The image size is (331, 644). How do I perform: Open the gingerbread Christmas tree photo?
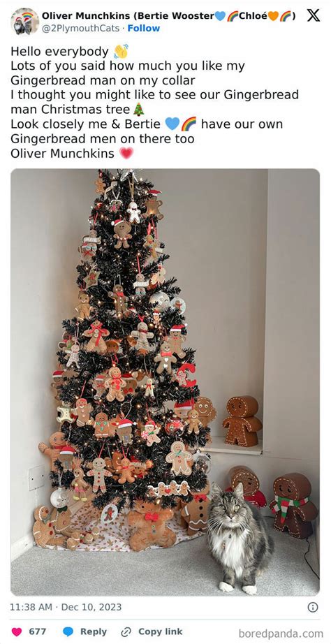[165, 382]
